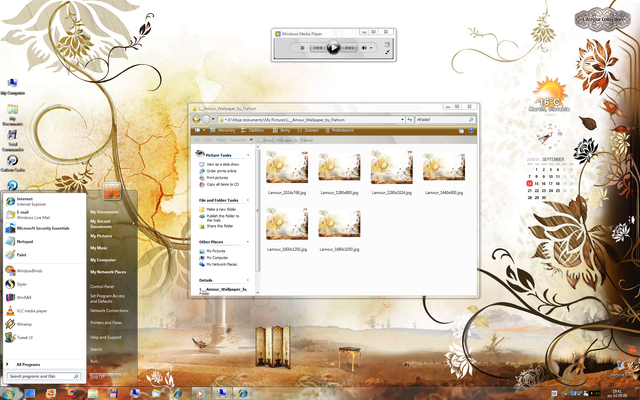Viewport: 640px width, 400px height.
Task: Switch to Ikony view
Action: pyautogui.click(x=281, y=131)
